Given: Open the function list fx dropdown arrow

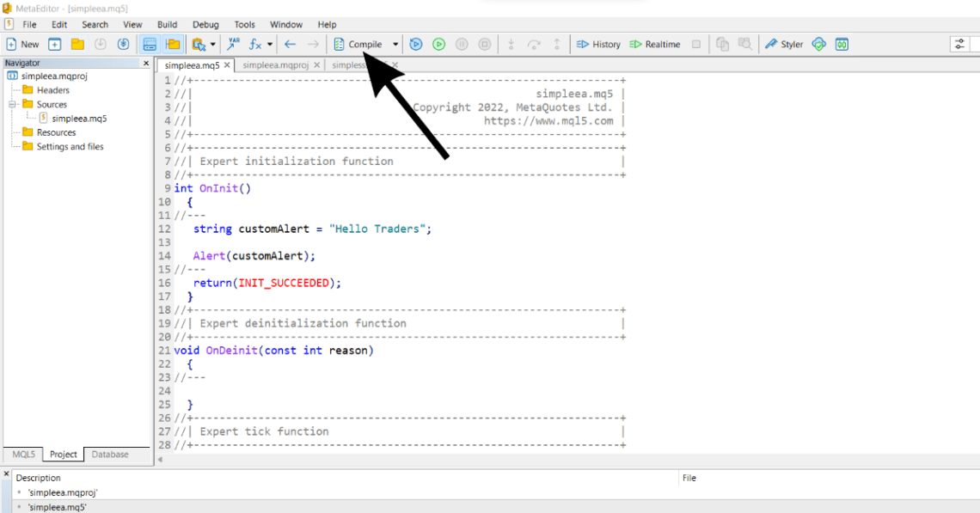Looking at the screenshot, I should click(x=270, y=44).
